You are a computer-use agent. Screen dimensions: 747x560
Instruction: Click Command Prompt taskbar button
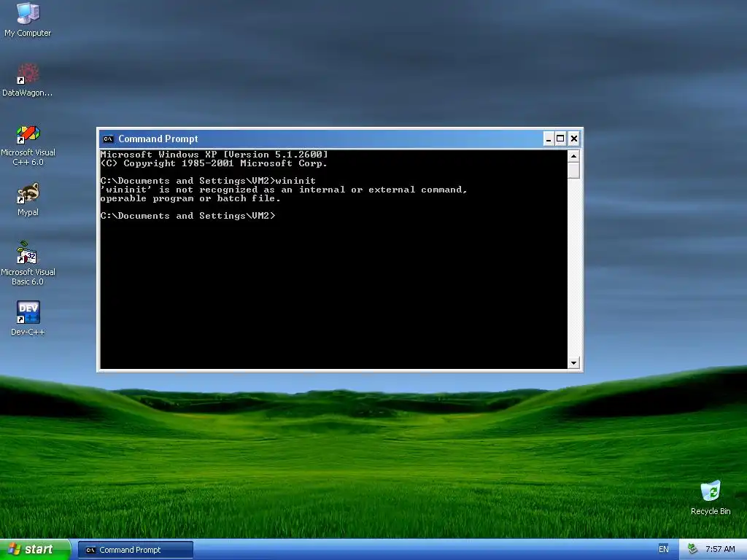[x=135, y=550]
